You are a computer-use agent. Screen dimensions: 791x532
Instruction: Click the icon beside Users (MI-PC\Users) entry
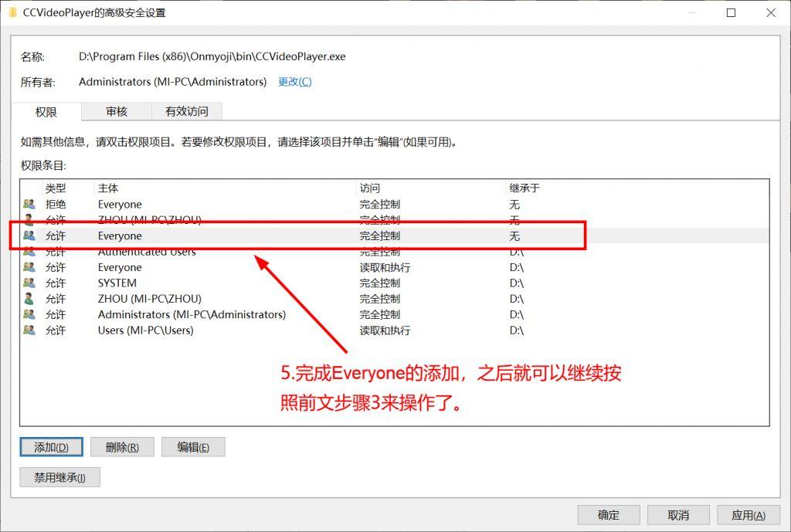(29, 330)
